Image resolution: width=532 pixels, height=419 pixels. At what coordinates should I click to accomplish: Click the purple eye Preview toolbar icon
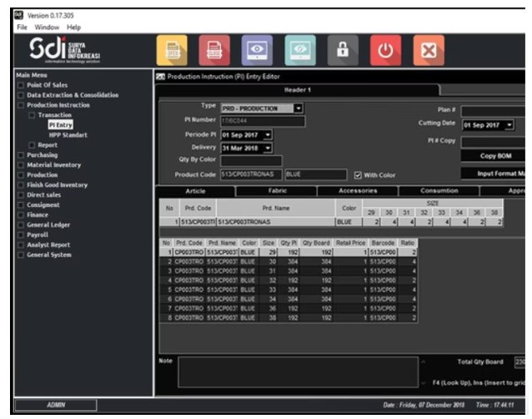coord(257,50)
